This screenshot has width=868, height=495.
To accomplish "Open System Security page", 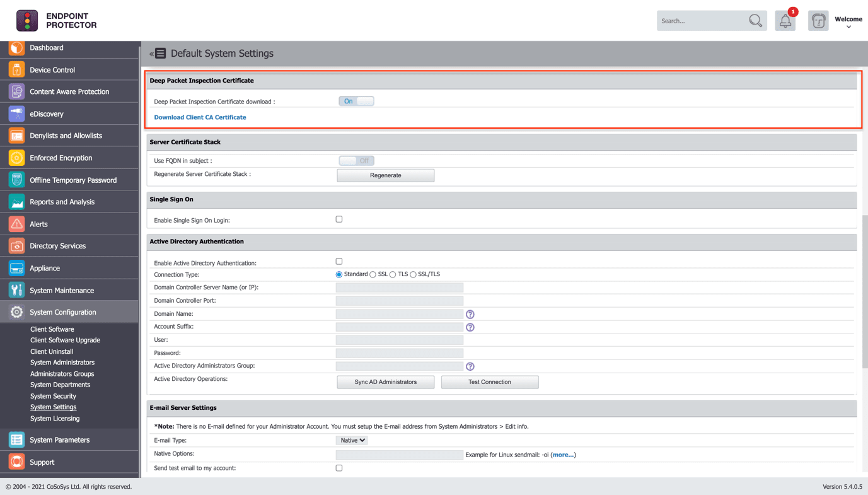I will (x=53, y=396).
